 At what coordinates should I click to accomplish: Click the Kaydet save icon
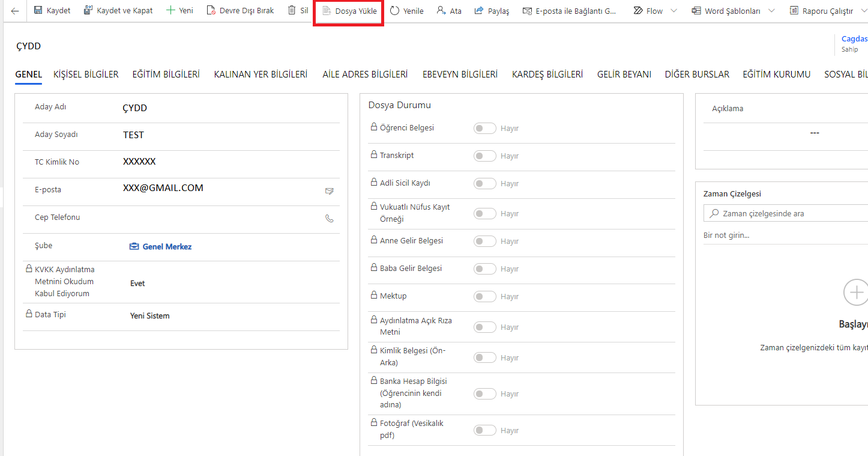(x=38, y=11)
